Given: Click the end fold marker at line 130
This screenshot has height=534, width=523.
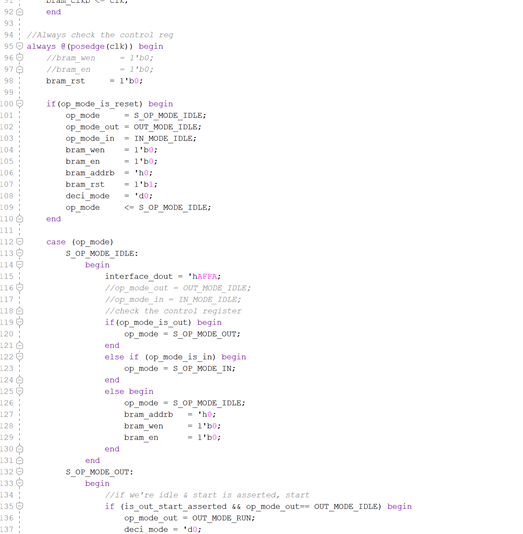Looking at the screenshot, I should 20,449.
